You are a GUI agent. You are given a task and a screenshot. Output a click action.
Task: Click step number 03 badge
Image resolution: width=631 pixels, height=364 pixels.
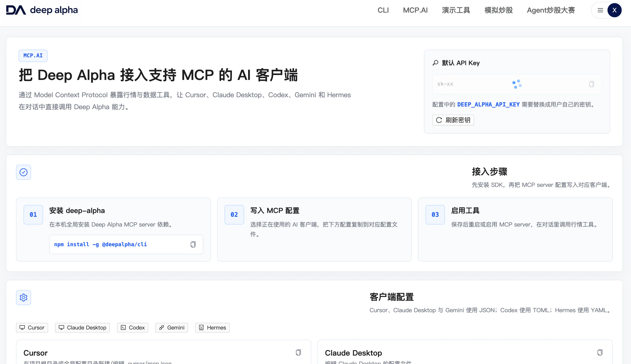coord(435,215)
